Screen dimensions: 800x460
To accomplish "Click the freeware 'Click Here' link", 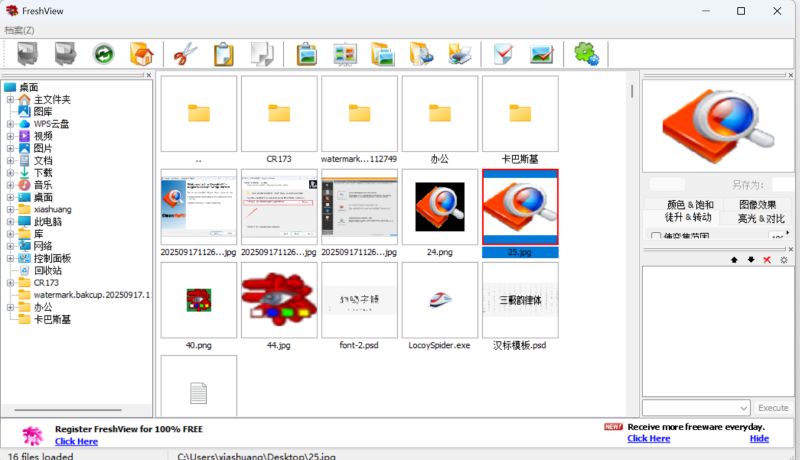I will [648, 439].
